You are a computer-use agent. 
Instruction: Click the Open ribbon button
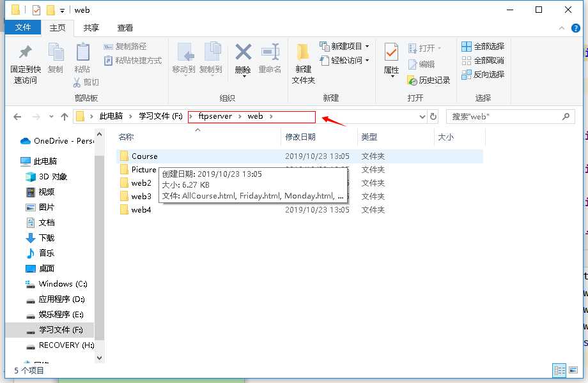tap(424, 48)
